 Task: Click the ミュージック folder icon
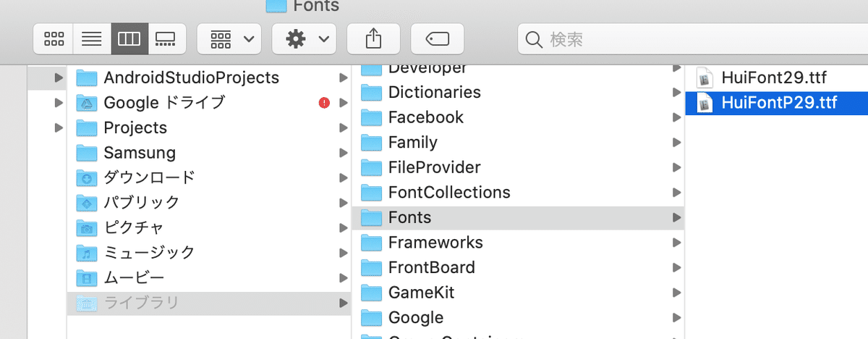[x=87, y=253]
